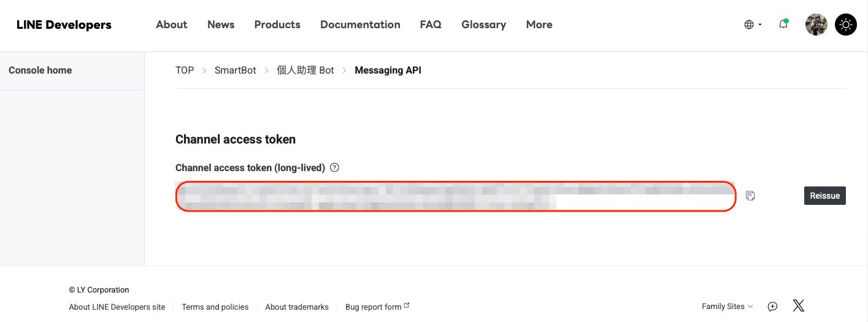
Task: Click the LINE Developers logo
Action: (64, 25)
